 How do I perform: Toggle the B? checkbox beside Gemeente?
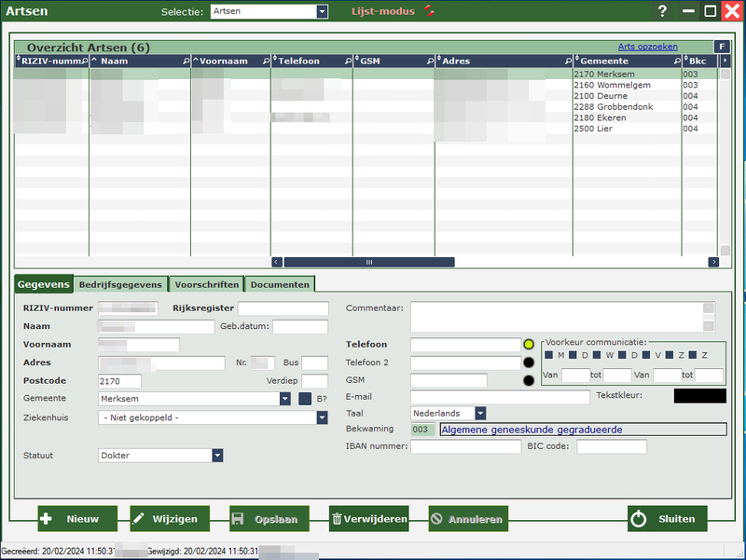click(x=304, y=399)
